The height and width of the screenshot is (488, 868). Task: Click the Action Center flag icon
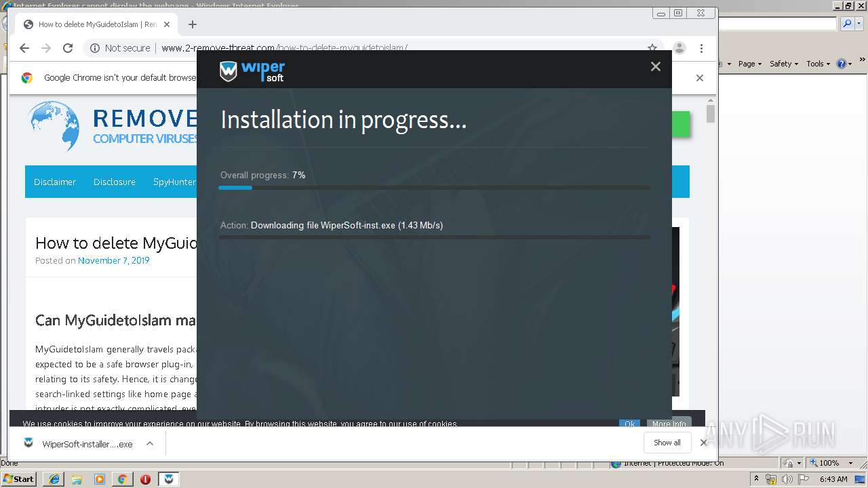click(x=804, y=479)
